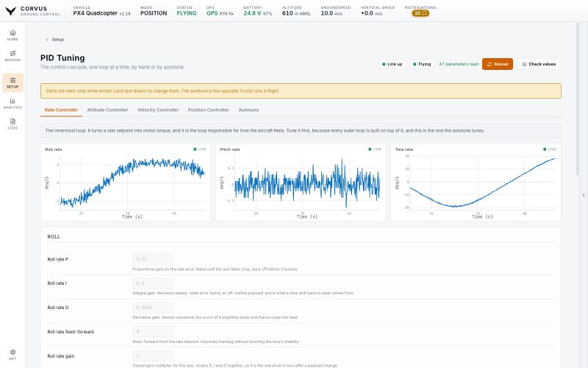Click 'The innermost loop' description text
Viewport: 588px width, 368px height.
pos(265,131)
